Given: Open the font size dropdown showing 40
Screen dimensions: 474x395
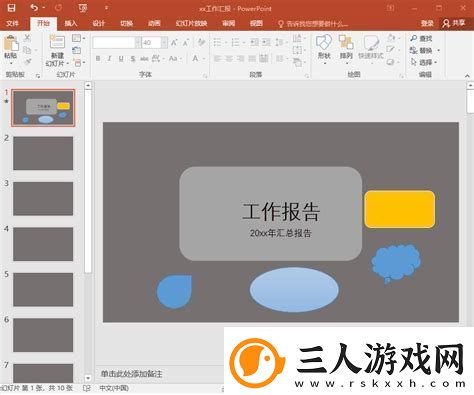Looking at the screenshot, I should [164, 42].
